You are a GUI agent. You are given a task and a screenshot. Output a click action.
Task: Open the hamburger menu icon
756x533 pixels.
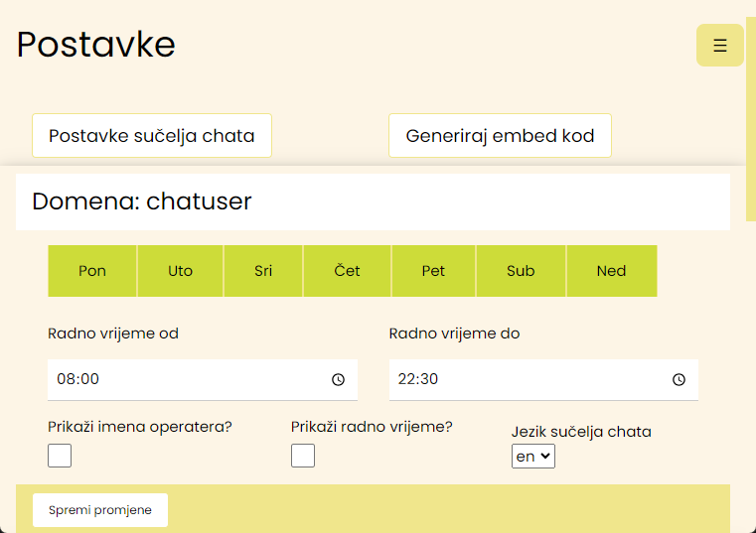pyautogui.click(x=720, y=46)
